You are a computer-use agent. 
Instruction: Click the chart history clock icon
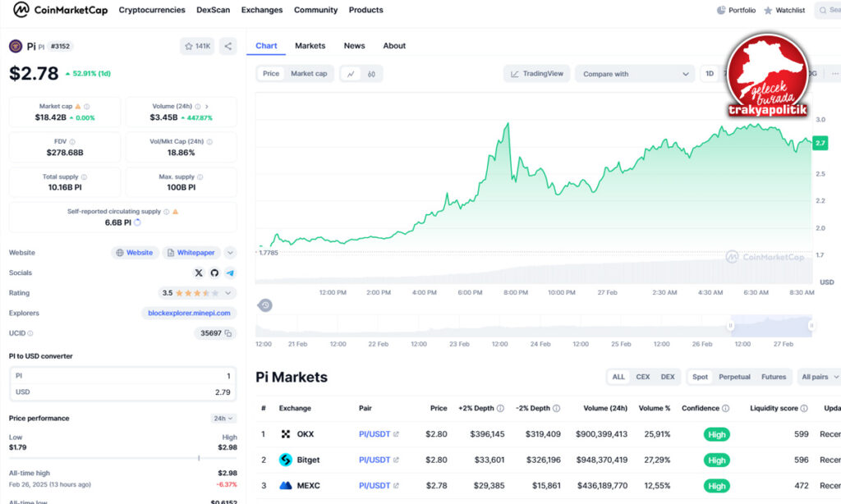pyautogui.click(x=264, y=305)
